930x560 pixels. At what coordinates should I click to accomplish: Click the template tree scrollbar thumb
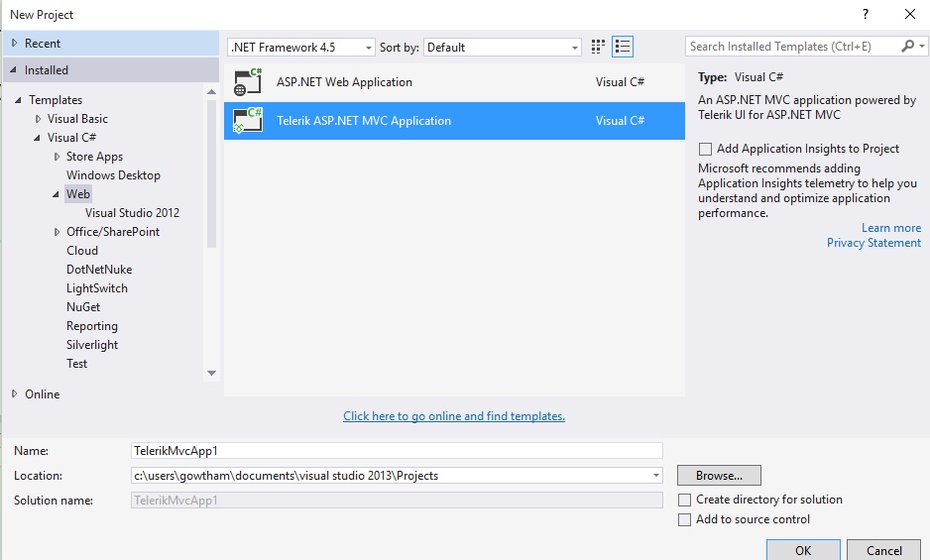212,173
